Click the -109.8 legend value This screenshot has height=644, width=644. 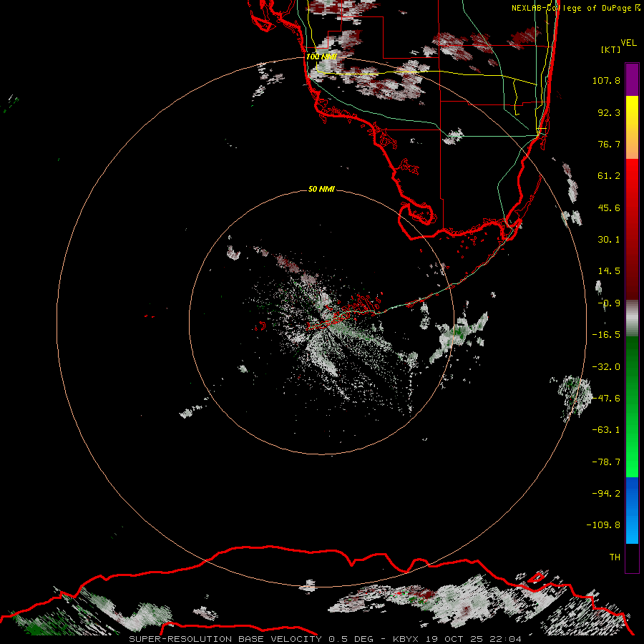[x=603, y=525]
